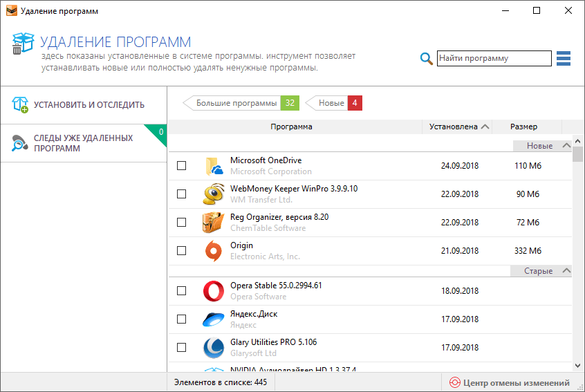Click the 0 traces counter badge

click(x=161, y=131)
